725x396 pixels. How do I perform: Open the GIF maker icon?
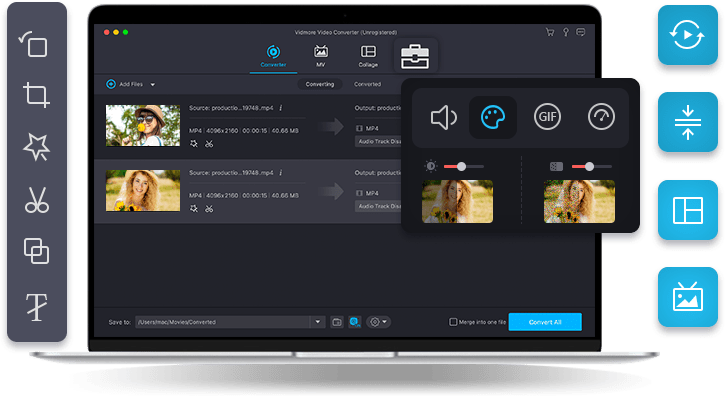pos(547,117)
